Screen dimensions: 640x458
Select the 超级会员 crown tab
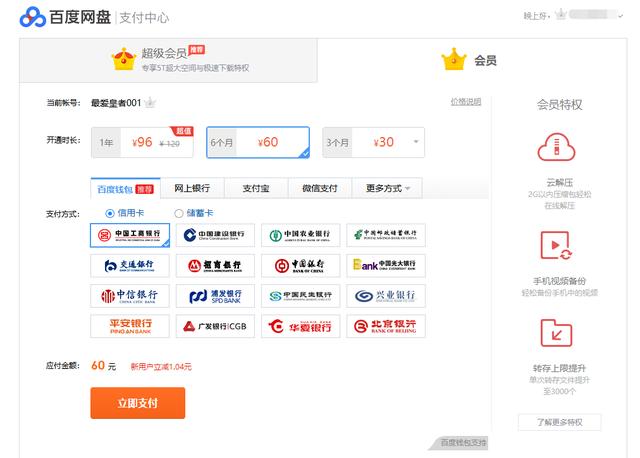(x=168, y=60)
